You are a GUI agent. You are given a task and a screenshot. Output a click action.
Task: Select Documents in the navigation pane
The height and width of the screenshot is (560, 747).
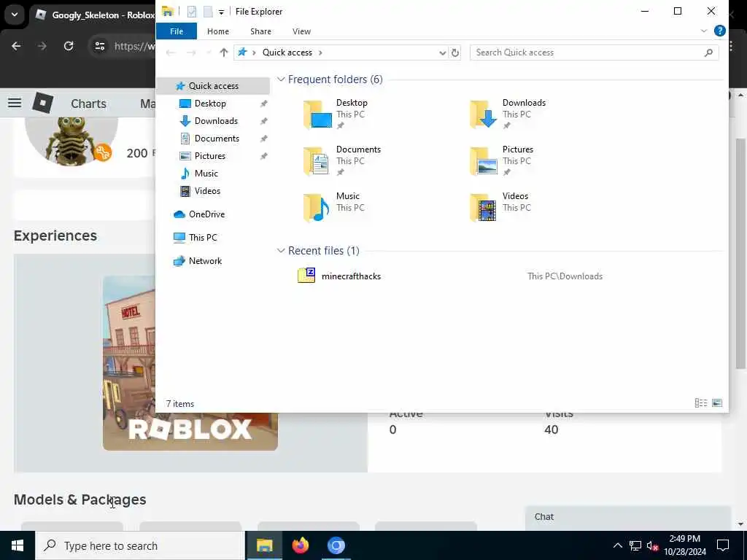(x=217, y=139)
